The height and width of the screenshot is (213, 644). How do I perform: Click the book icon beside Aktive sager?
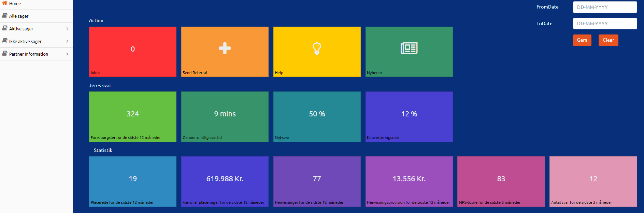pos(5,28)
